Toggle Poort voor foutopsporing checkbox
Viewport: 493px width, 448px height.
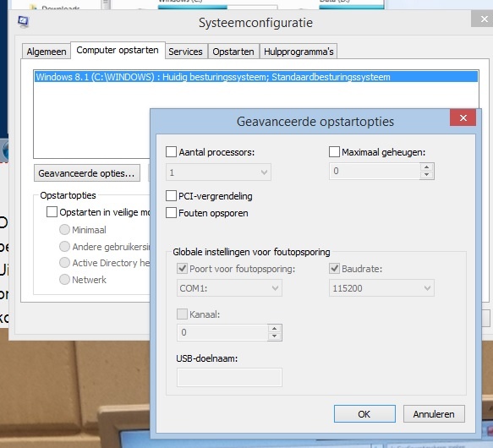pos(183,269)
